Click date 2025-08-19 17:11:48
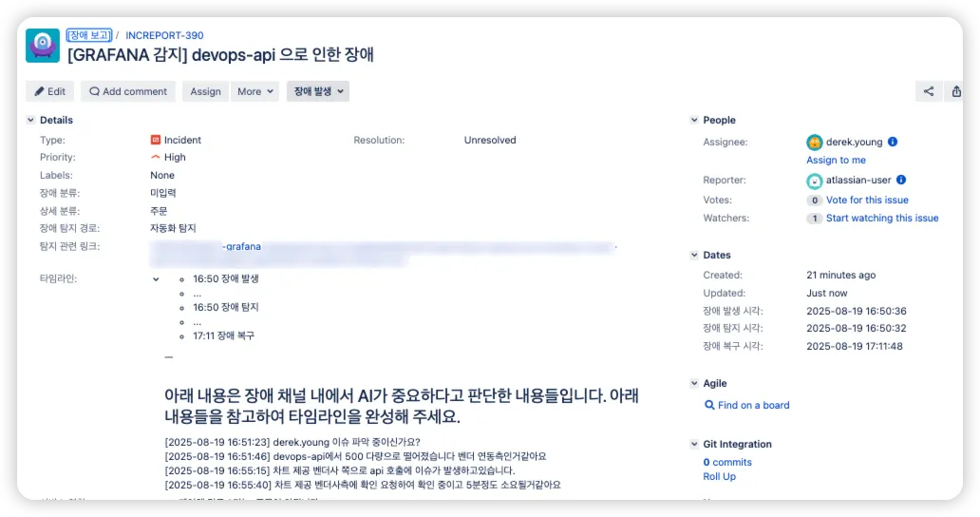This screenshot has height=517, width=980. (855, 346)
